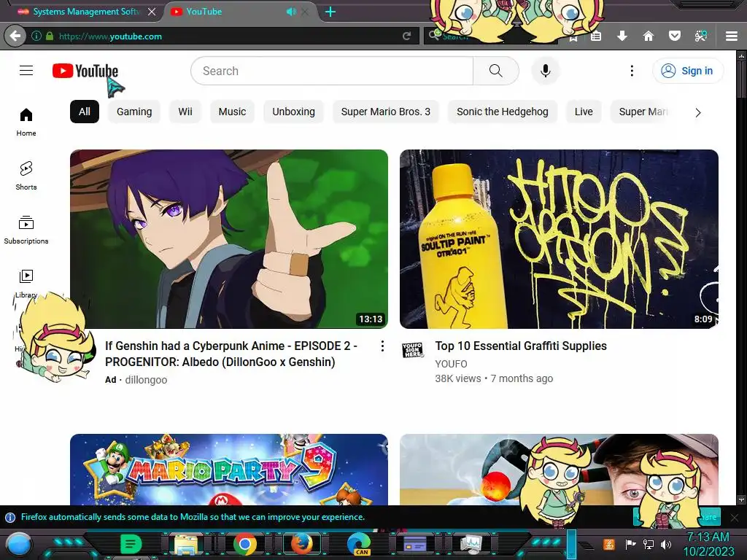Click Sign in button
This screenshot has width=747, height=560.
pos(687,71)
